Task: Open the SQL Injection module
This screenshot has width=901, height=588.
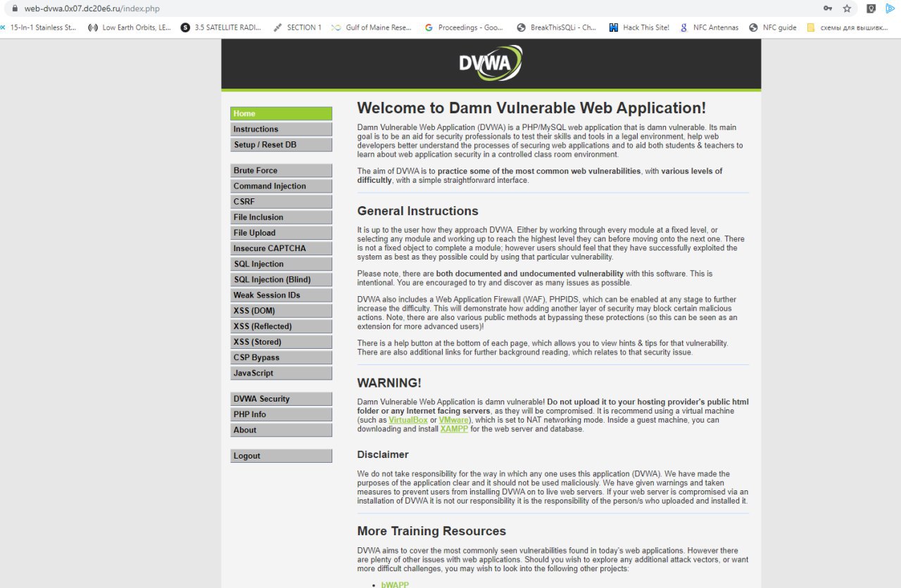Action: point(281,264)
